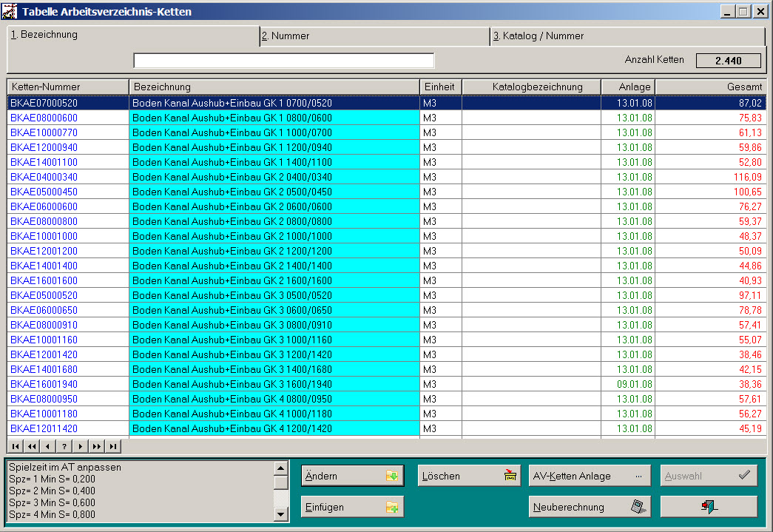
Task: Click the exit door icon button
Action: [708, 507]
